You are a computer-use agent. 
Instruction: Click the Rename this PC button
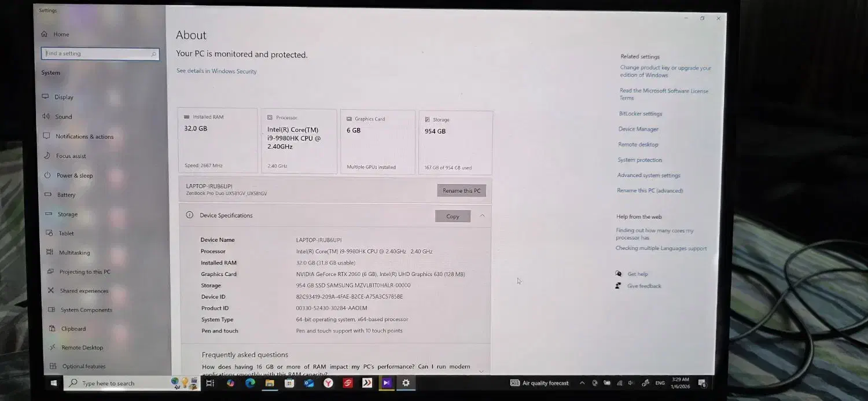point(461,190)
